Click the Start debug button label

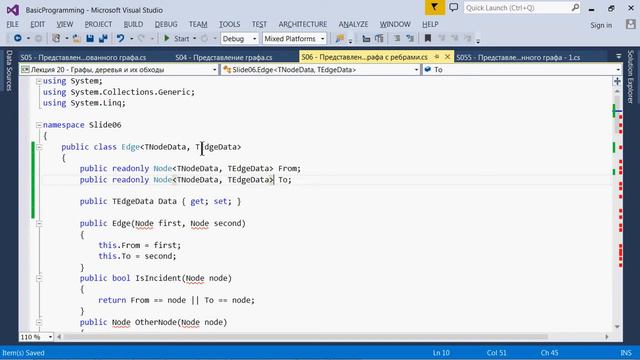point(182,39)
